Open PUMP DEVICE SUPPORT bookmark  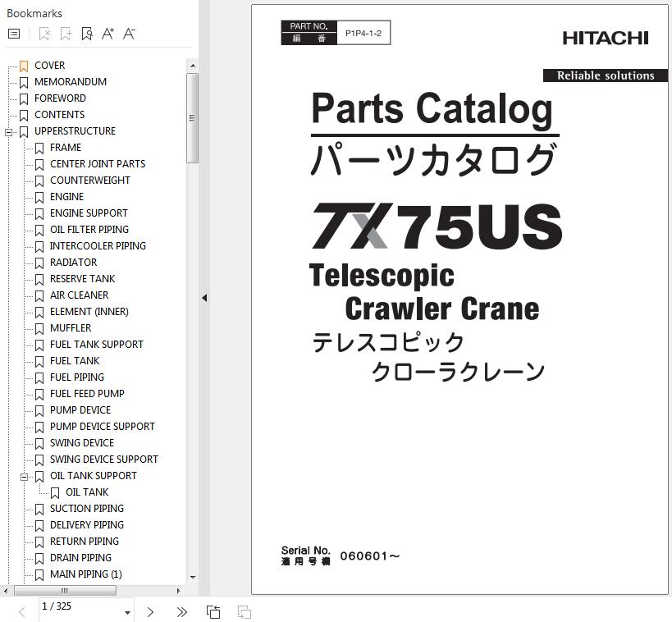click(103, 427)
